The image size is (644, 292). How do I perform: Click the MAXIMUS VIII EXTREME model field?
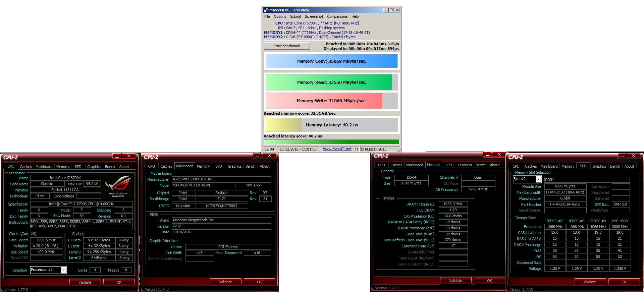click(x=203, y=185)
